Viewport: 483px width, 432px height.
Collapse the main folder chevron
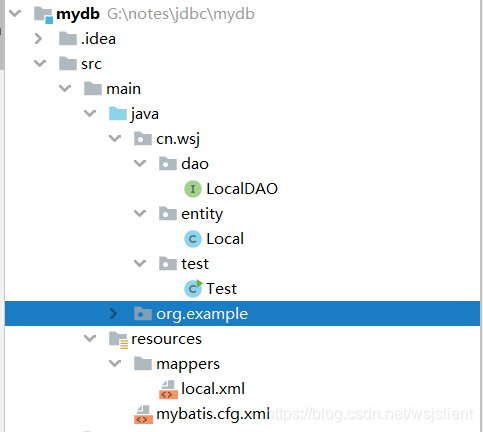[x=65, y=89]
